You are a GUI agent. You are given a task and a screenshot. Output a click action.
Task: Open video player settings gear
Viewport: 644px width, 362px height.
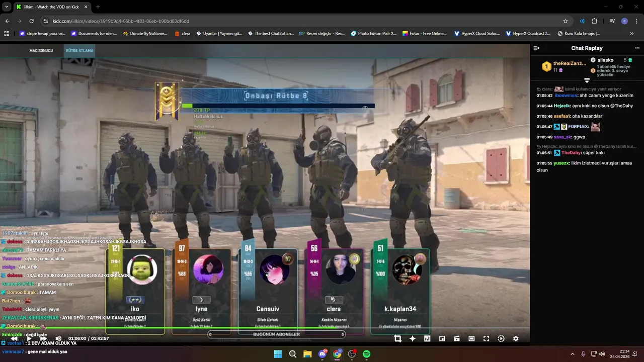click(516, 339)
